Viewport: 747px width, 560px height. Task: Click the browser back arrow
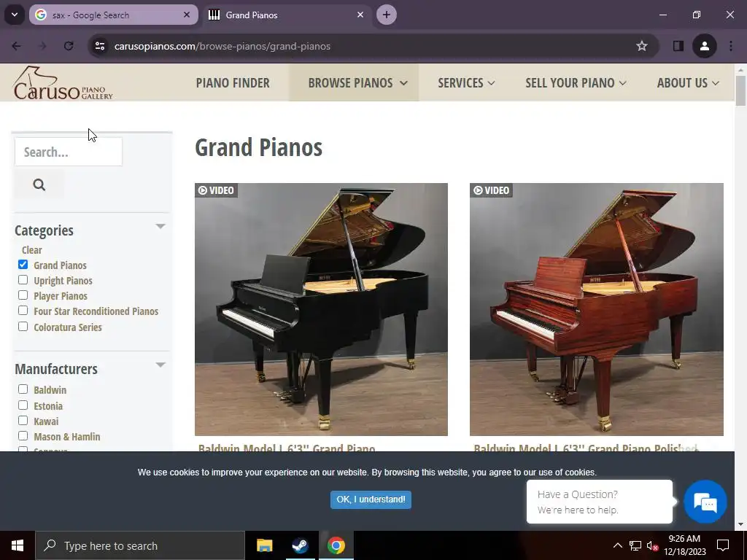point(16,46)
